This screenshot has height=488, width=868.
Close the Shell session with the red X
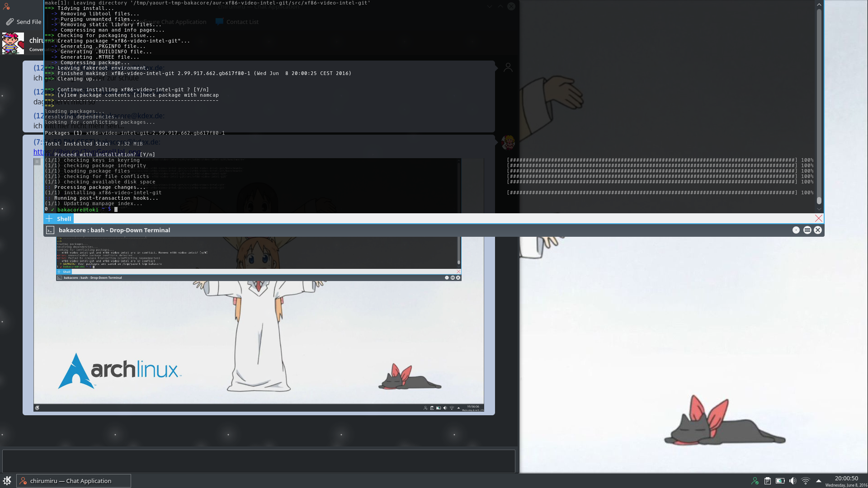point(819,218)
